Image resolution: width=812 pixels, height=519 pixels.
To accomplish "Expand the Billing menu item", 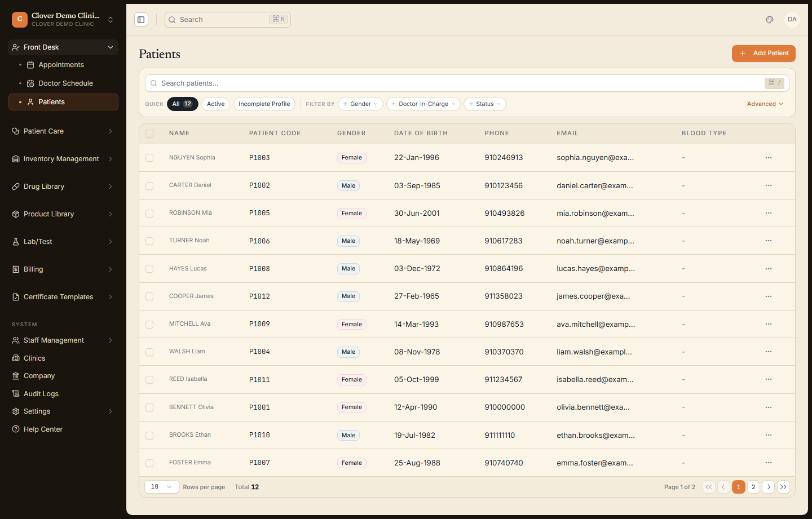I will pyautogui.click(x=63, y=269).
